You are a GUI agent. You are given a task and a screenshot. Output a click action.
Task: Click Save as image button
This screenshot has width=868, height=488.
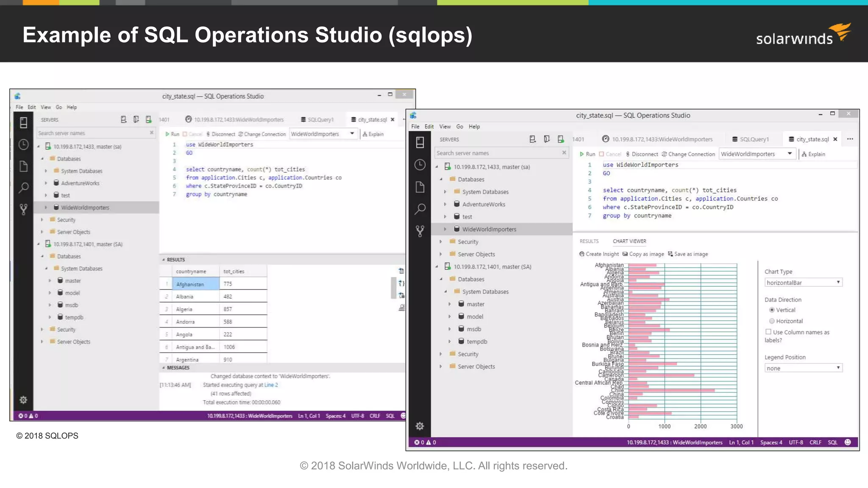pyautogui.click(x=688, y=254)
